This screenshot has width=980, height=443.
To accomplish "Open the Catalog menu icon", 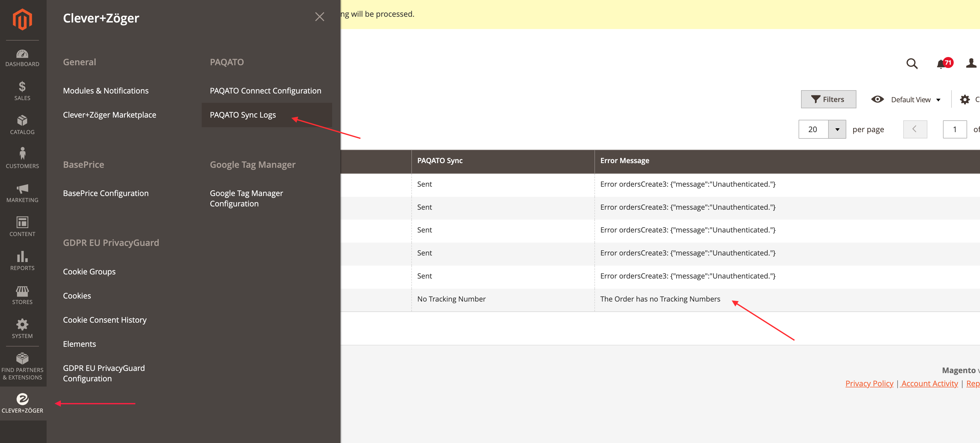I will click(x=22, y=125).
